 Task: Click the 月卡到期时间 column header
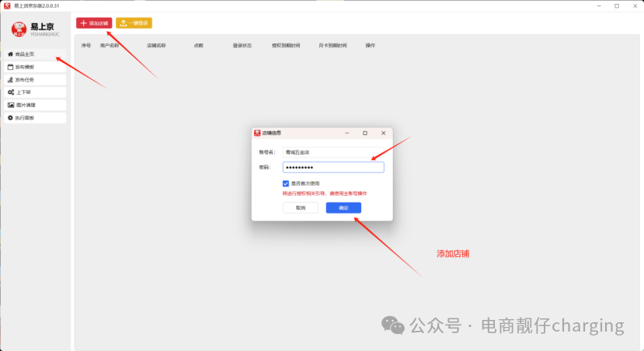click(332, 46)
